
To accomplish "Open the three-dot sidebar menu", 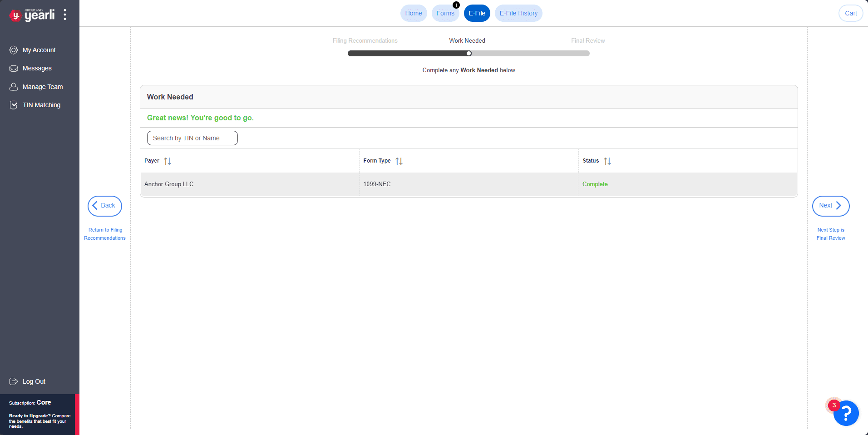I will pyautogui.click(x=65, y=15).
